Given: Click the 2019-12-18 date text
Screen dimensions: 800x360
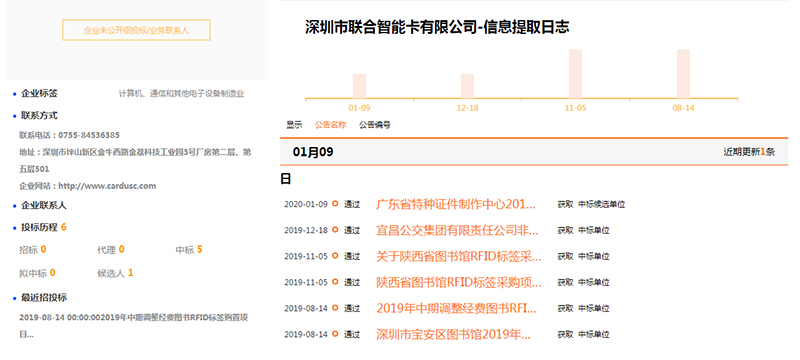Looking at the screenshot, I should coord(306,230).
